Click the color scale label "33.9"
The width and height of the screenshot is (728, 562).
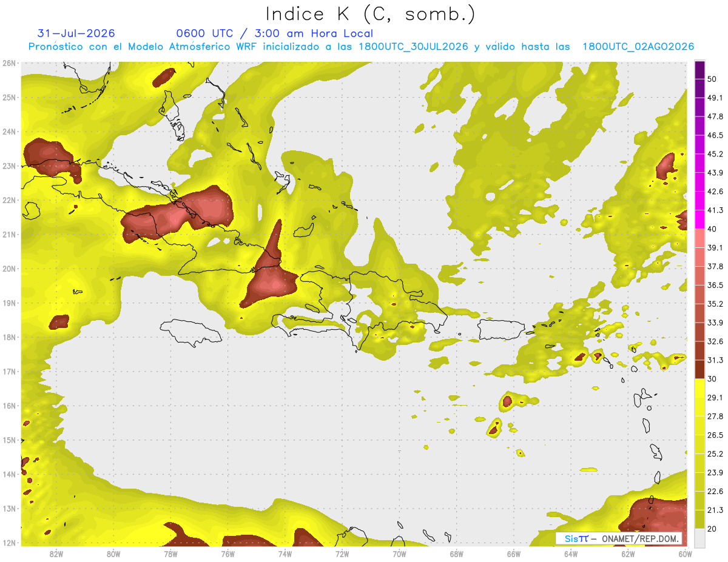(715, 323)
